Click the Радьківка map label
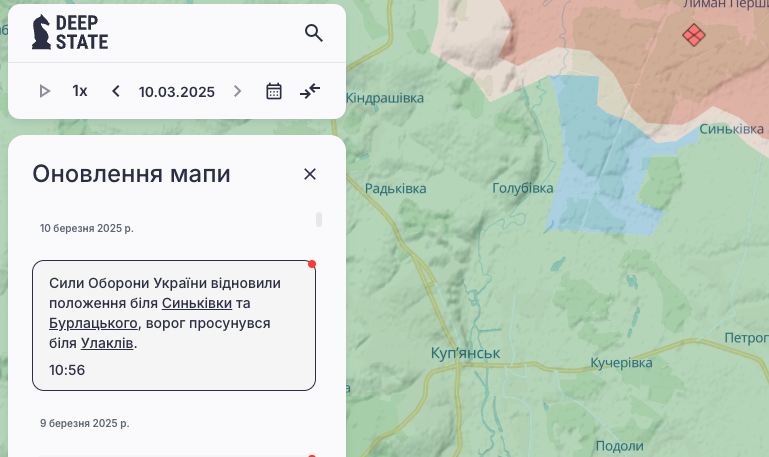Viewport: 769px width, 457px height. coord(395,189)
